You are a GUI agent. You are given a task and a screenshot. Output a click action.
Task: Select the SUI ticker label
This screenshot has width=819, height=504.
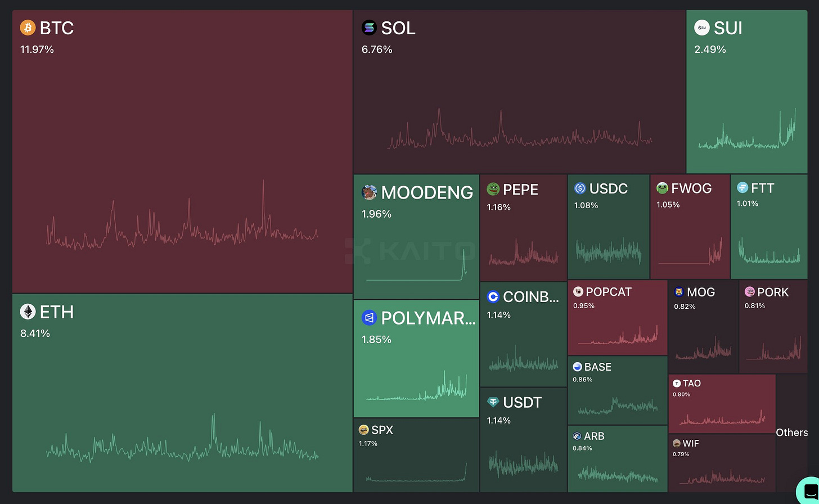(728, 28)
